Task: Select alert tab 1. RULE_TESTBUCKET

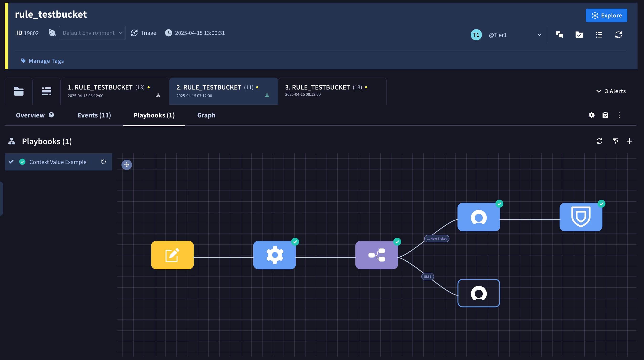Action: point(115,91)
